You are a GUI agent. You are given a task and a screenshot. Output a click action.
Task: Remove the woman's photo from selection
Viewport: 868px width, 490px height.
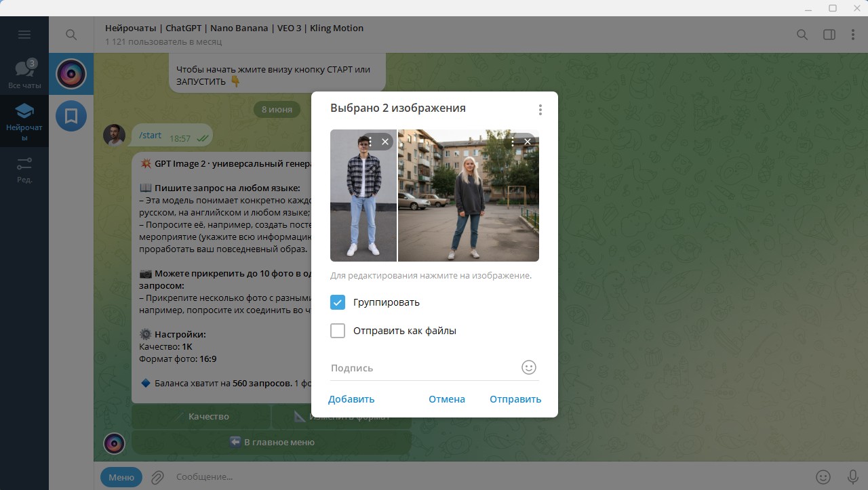(528, 142)
